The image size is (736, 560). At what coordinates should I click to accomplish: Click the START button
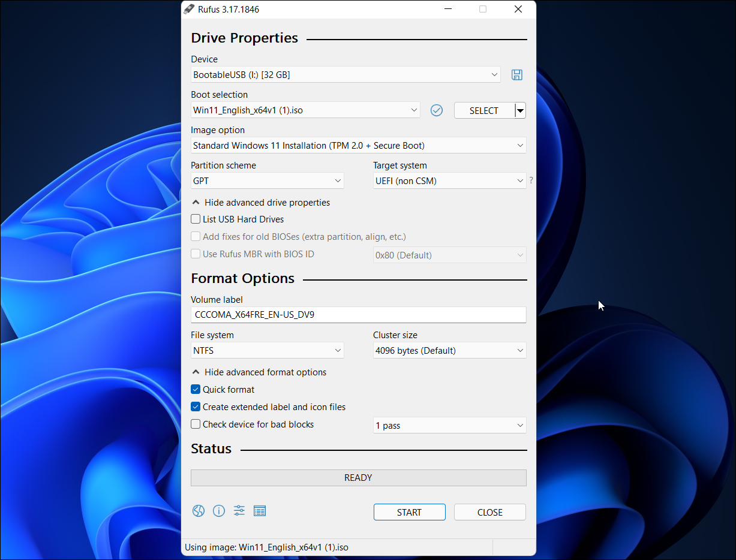point(409,512)
